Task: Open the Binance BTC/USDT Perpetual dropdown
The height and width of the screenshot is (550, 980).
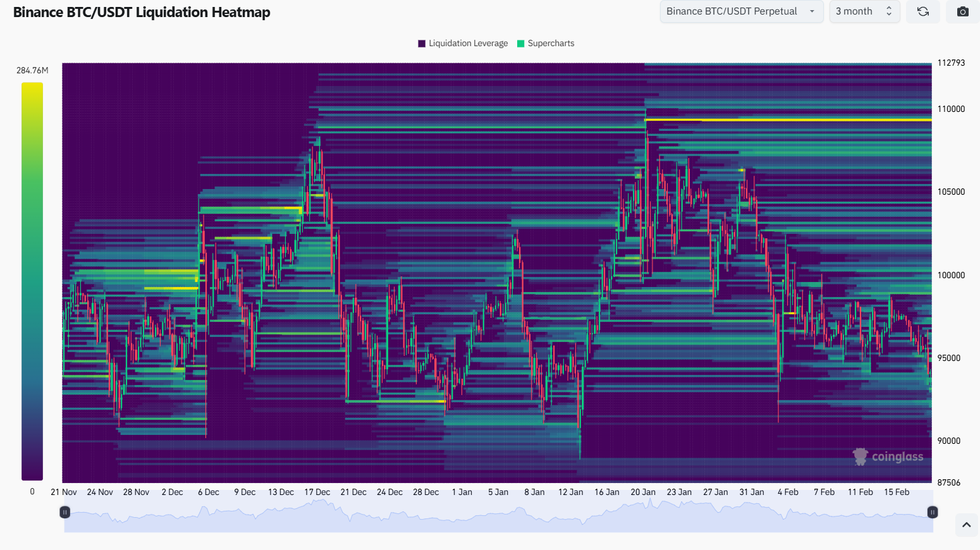Action: 742,11
